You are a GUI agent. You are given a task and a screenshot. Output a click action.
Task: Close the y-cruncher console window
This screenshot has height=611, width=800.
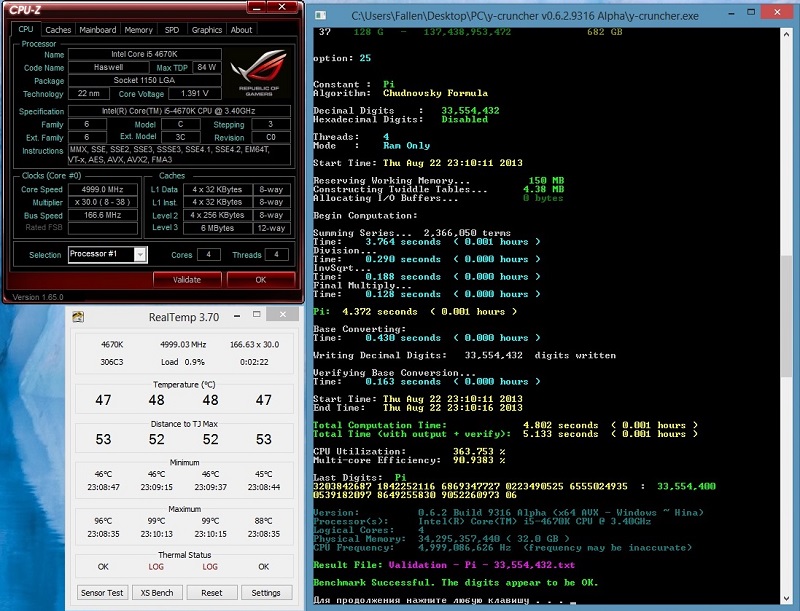tap(777, 12)
